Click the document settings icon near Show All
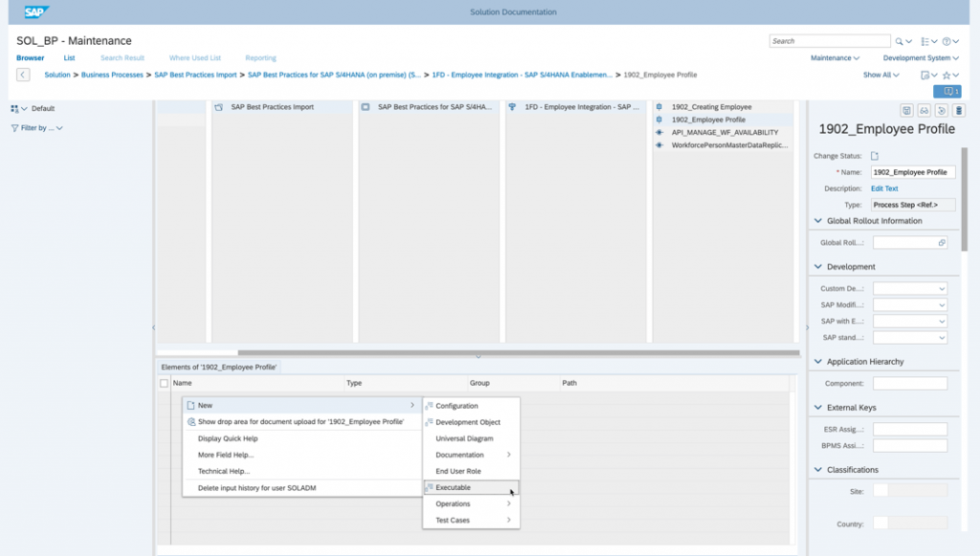This screenshot has width=980, height=556. (925, 75)
